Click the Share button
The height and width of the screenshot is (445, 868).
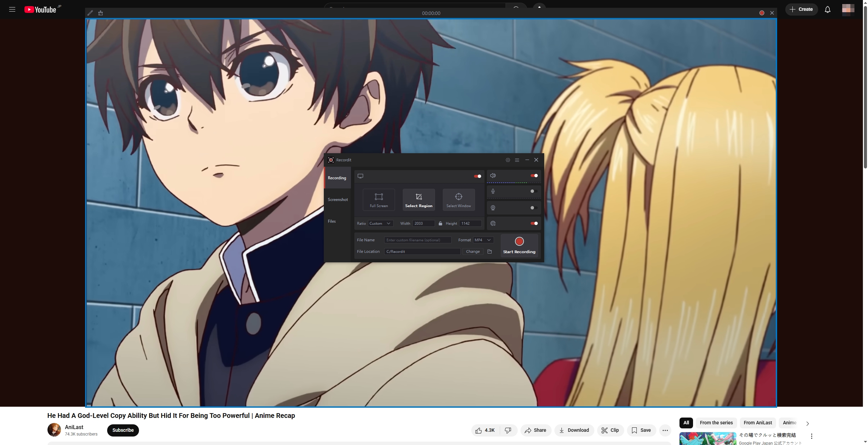click(x=536, y=430)
